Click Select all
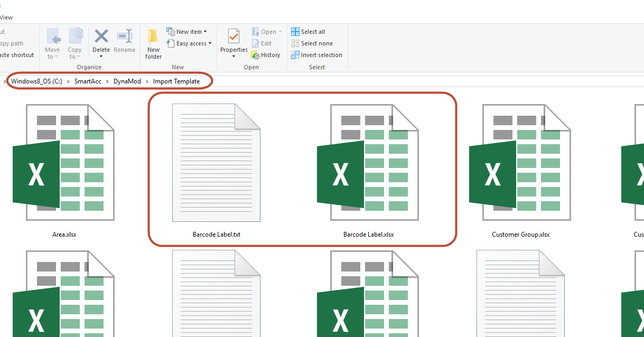 [309, 32]
